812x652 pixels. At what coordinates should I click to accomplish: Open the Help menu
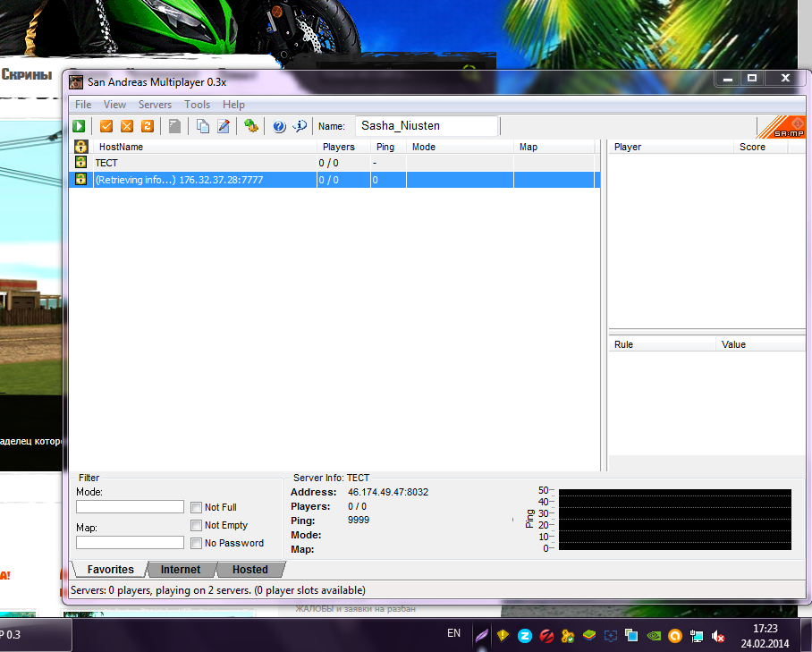pos(233,105)
